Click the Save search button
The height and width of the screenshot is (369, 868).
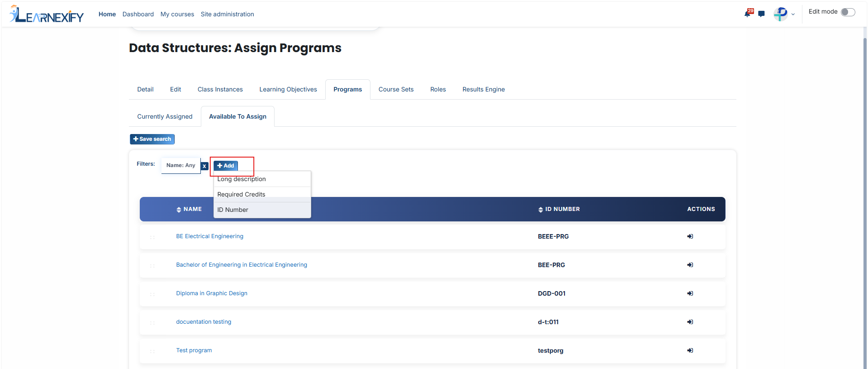pyautogui.click(x=152, y=139)
